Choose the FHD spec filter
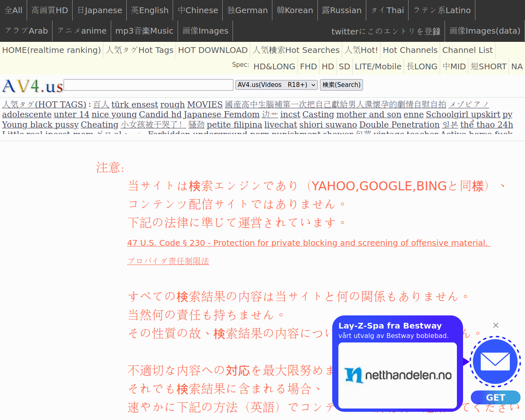The height and width of the screenshot is (420, 525). (x=308, y=66)
